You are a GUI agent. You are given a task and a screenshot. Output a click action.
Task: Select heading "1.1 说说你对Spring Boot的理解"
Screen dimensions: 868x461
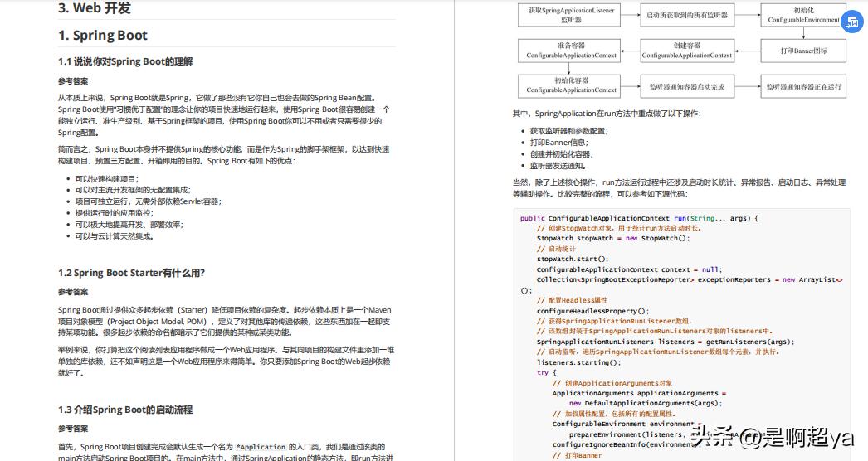tap(125, 61)
